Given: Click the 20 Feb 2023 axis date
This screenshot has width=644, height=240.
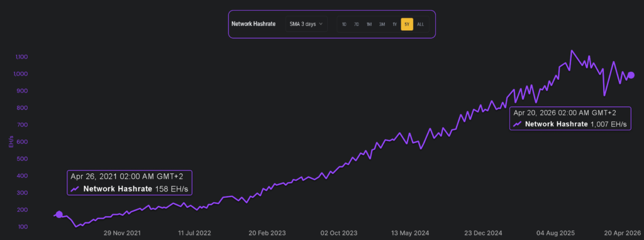Looking at the screenshot, I should 267,233.
